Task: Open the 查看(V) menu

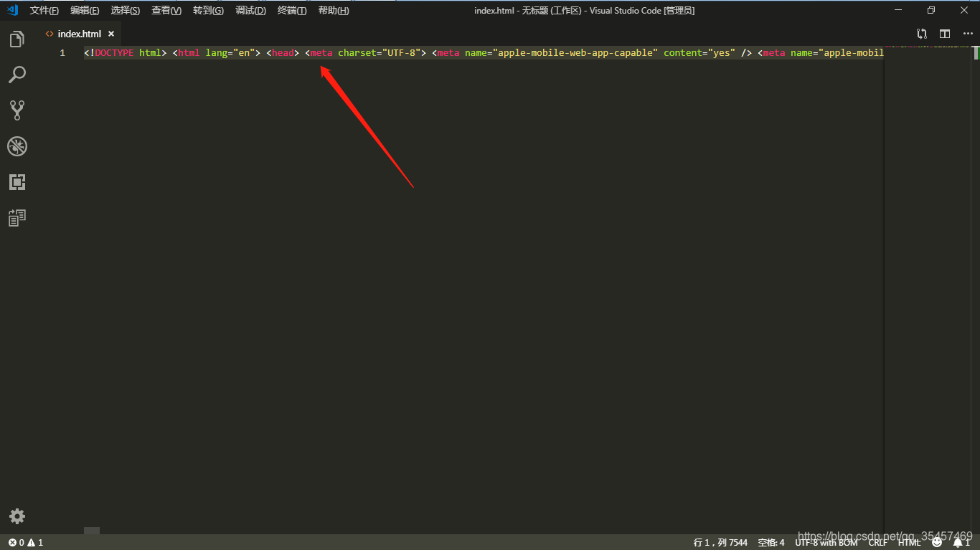Action: [x=166, y=10]
